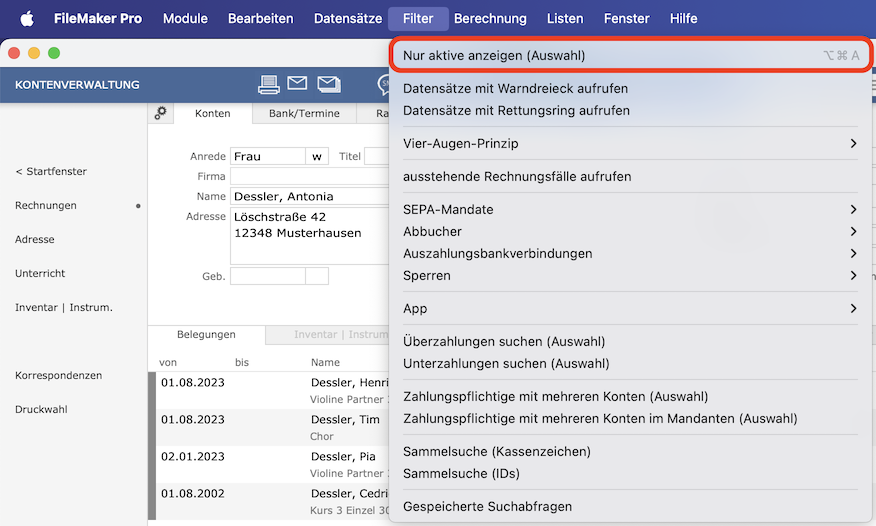Click the printer icon in the toolbar
This screenshot has width=876, height=526.
[269, 84]
